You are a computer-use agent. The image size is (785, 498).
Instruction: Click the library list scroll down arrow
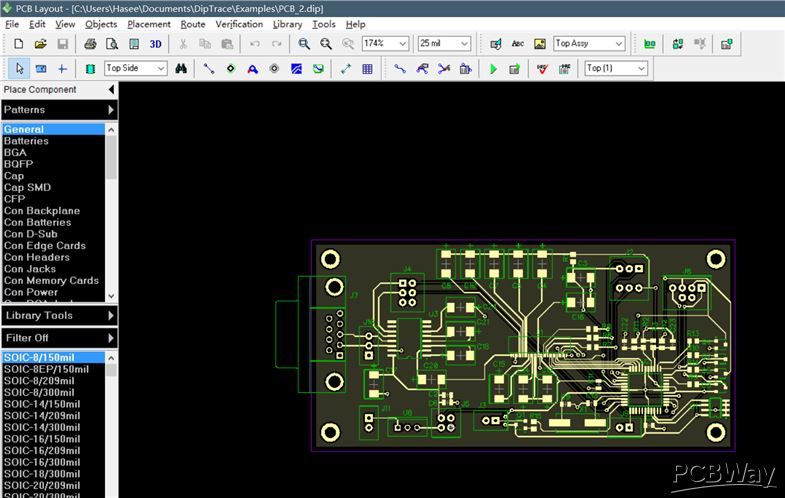pos(111,296)
